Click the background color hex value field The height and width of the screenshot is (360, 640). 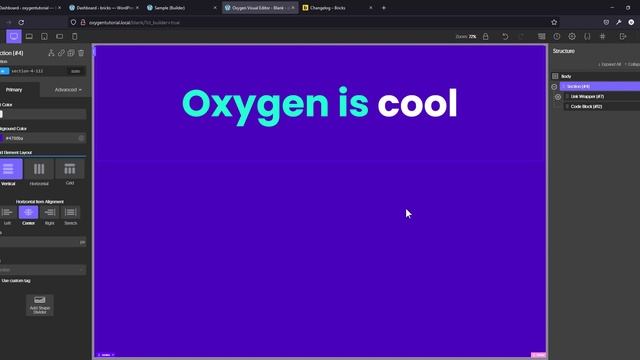click(x=41, y=138)
